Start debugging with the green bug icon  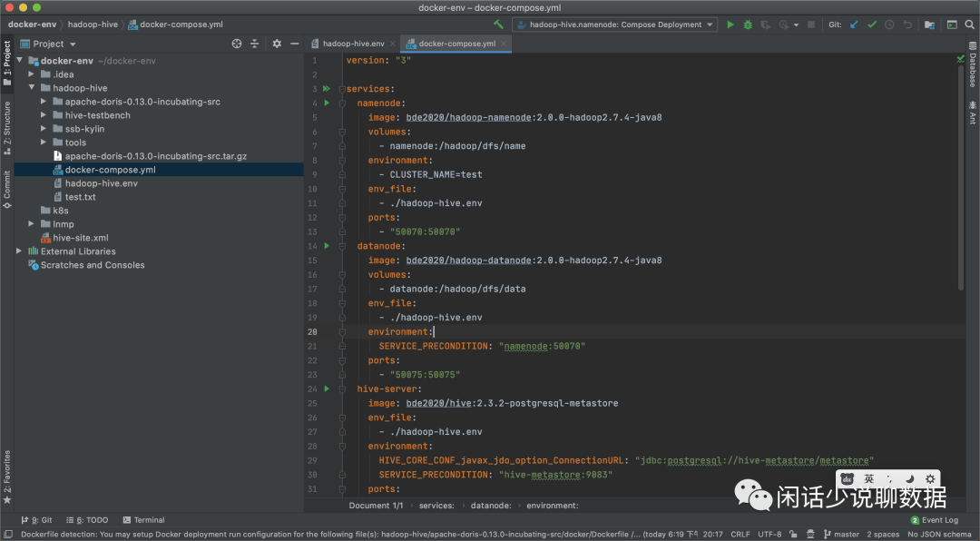point(748,25)
